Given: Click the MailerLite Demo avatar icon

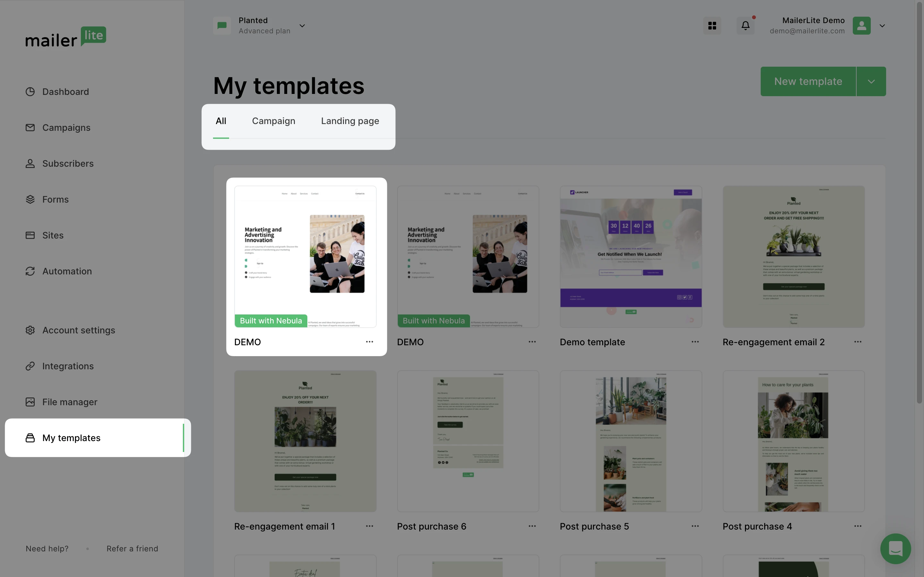Looking at the screenshot, I should [x=861, y=26].
